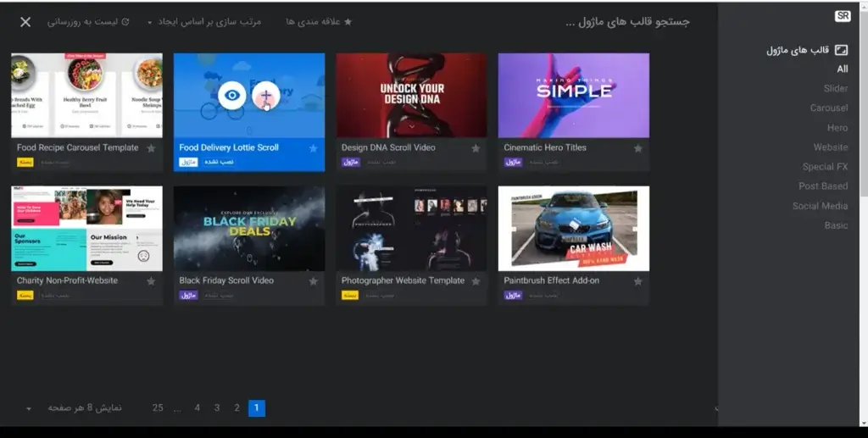Screen dimensions: 868x438
Task: Go to page 4
Action: point(197,408)
